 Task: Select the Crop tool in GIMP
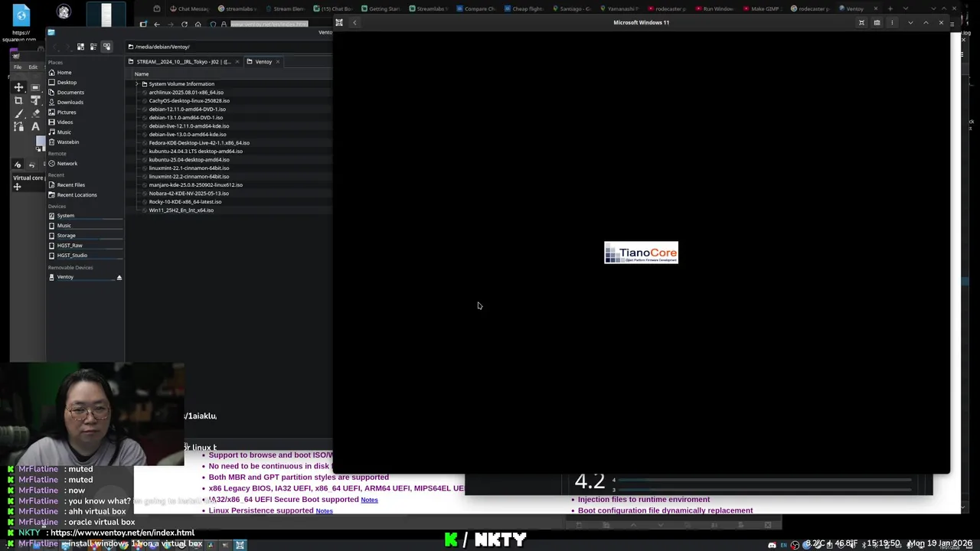pos(19,100)
